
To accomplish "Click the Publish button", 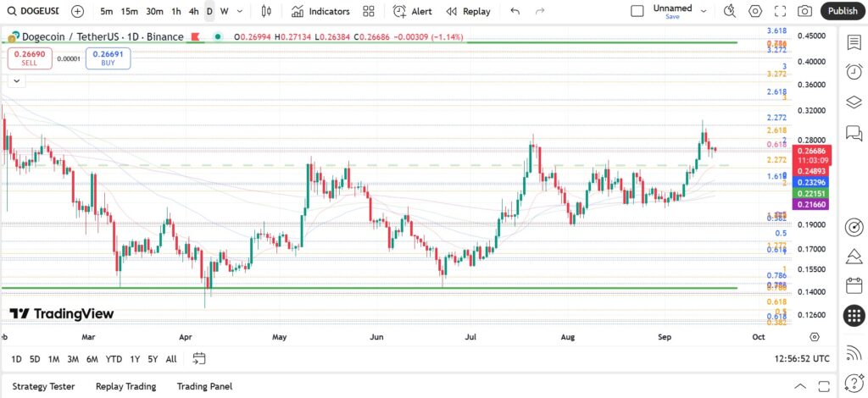I will pos(843,11).
